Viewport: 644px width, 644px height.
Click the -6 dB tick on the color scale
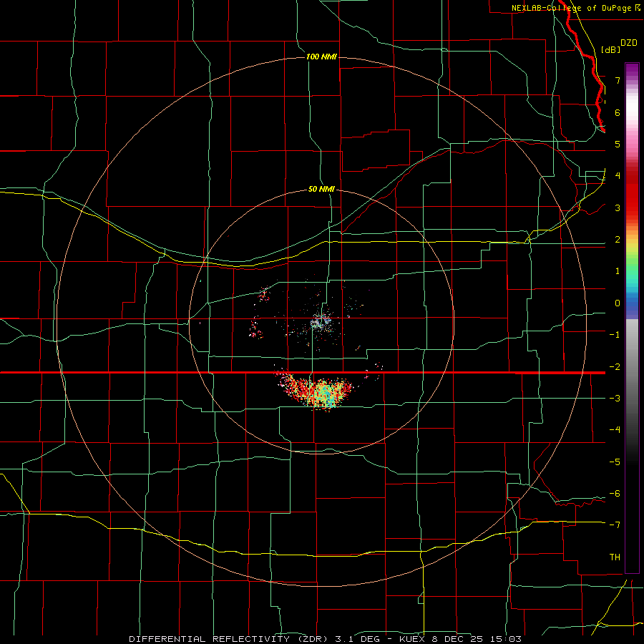point(615,493)
